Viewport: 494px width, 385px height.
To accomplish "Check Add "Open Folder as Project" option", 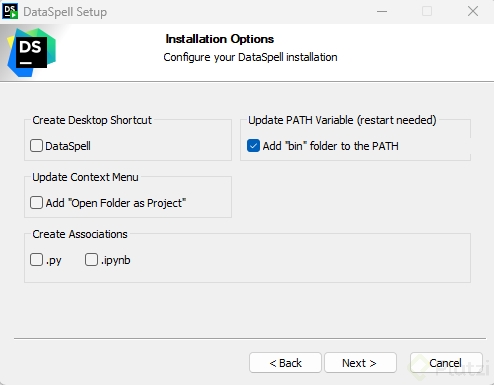I will tap(36, 203).
